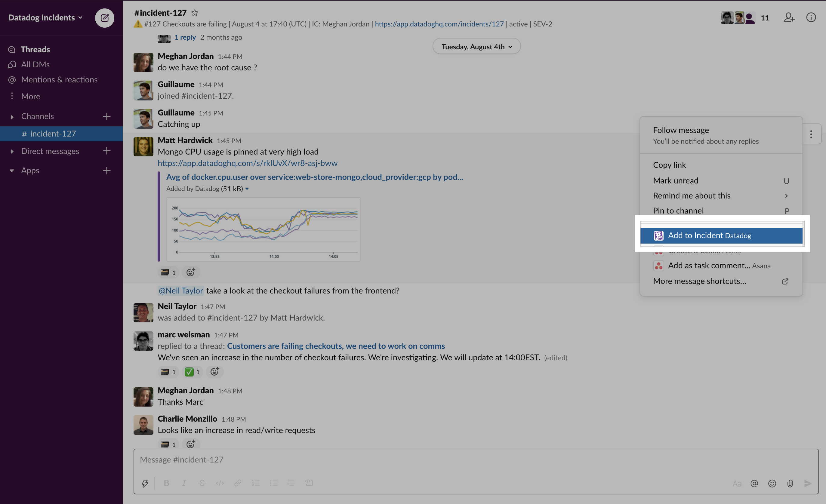Open the Datadog incidents/127 link
The width and height of the screenshot is (826, 504).
tap(439, 24)
